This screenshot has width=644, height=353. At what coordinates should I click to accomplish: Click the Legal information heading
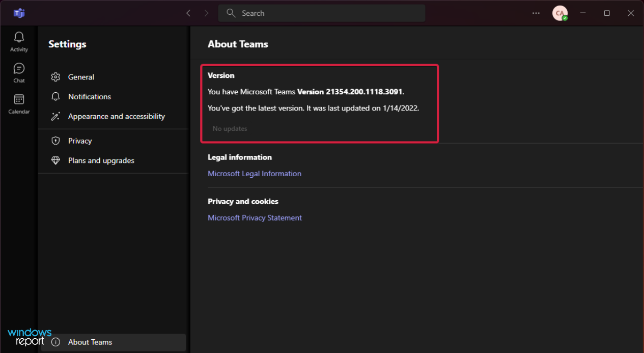click(x=240, y=157)
